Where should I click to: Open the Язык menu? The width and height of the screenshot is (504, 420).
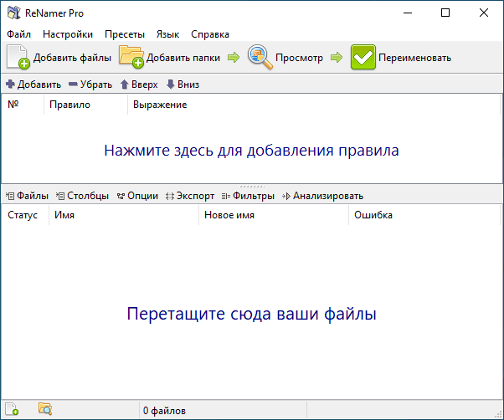click(167, 34)
